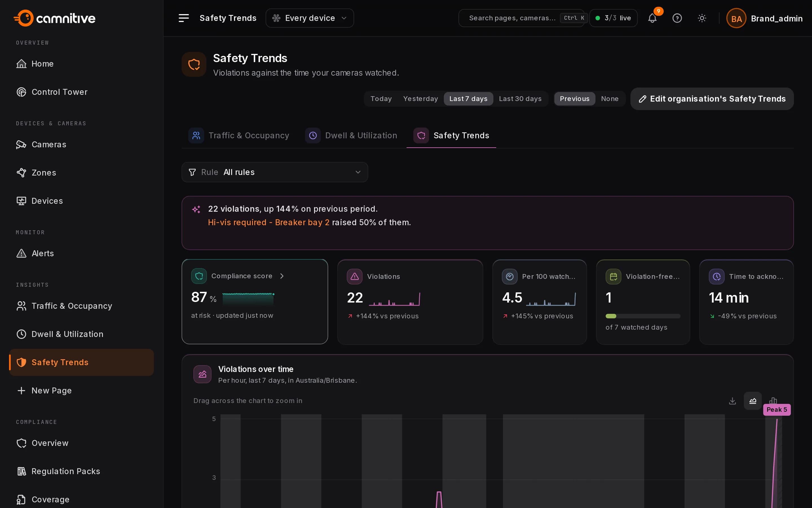Image resolution: width=812 pixels, height=508 pixels.
Task: Download the violations chart data
Action: (x=732, y=401)
